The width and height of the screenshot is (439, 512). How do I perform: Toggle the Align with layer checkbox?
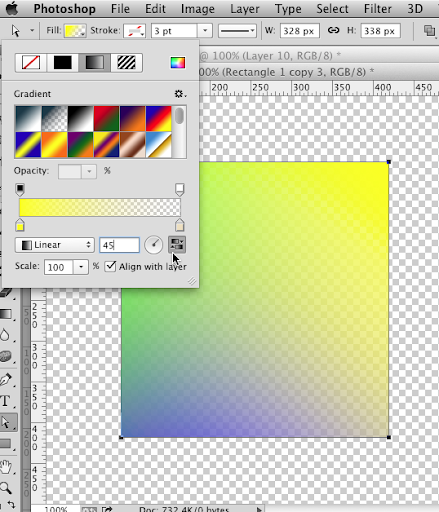click(x=110, y=266)
